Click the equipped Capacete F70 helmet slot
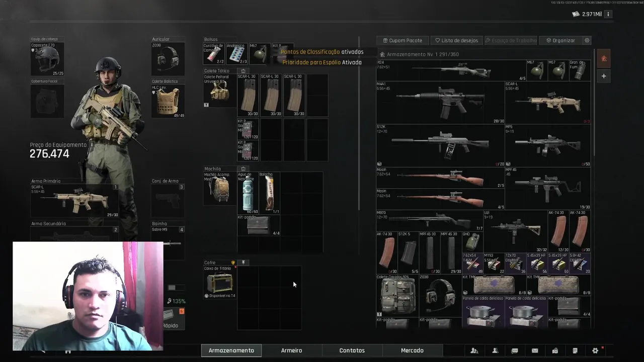The image size is (644, 362). coord(47,59)
